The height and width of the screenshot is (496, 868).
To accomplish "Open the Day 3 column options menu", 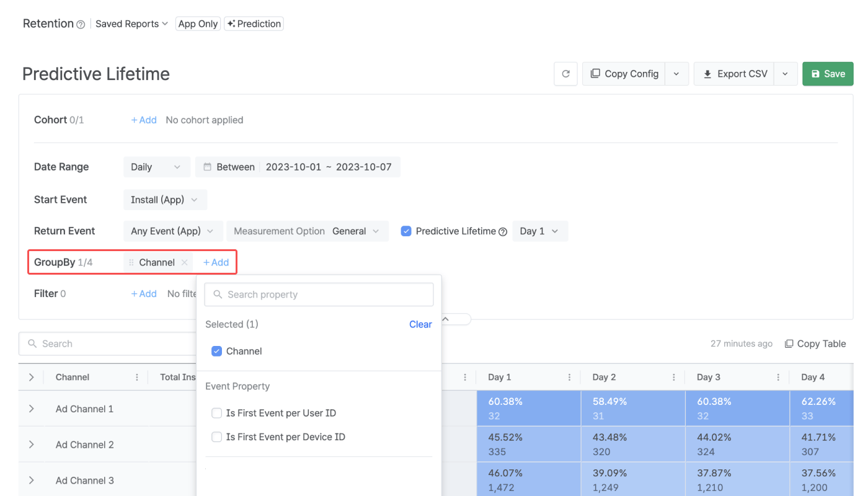I will (x=778, y=377).
